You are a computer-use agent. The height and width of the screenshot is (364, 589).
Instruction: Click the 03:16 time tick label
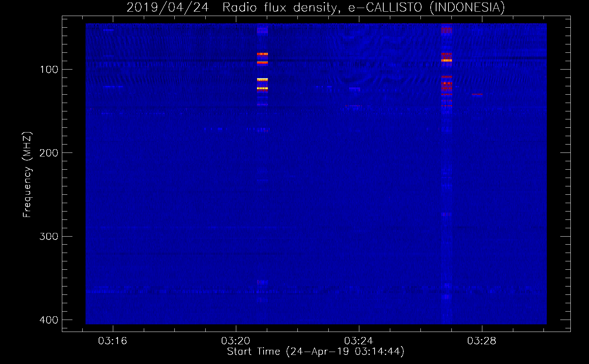pos(112,341)
